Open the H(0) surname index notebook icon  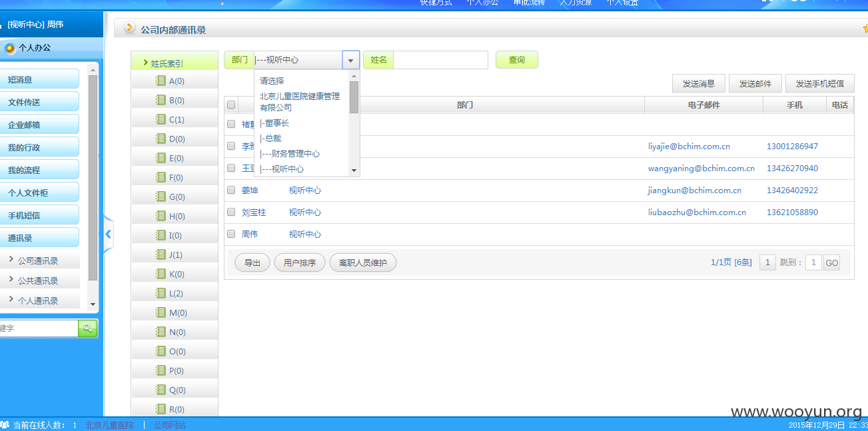pyautogui.click(x=160, y=216)
